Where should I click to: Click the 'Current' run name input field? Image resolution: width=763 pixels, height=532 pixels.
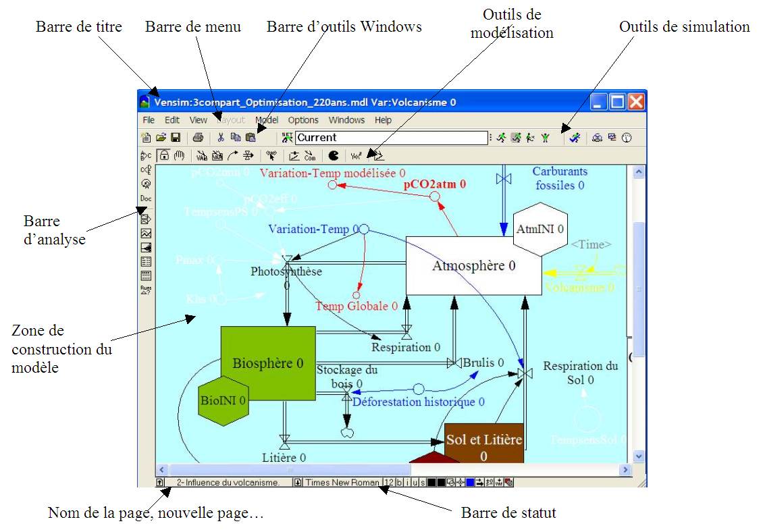391,138
